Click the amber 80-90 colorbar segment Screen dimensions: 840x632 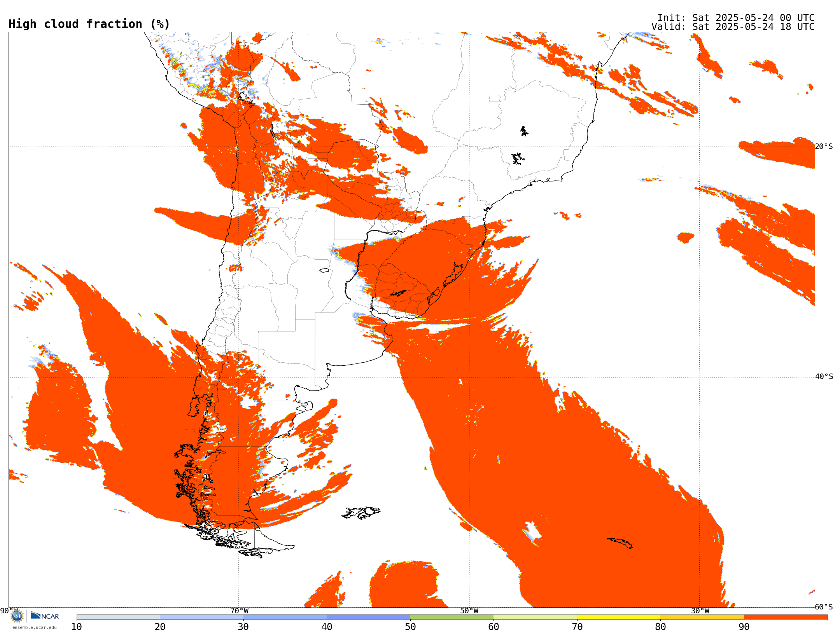point(702,617)
